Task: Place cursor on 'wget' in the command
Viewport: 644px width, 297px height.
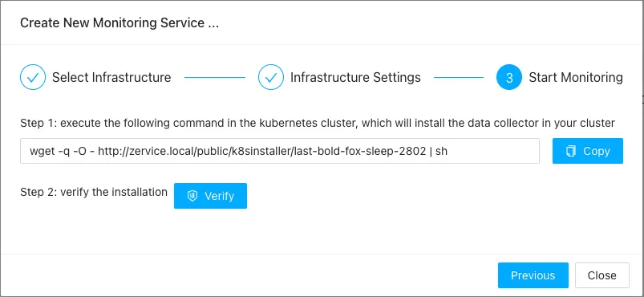Action: pos(40,152)
